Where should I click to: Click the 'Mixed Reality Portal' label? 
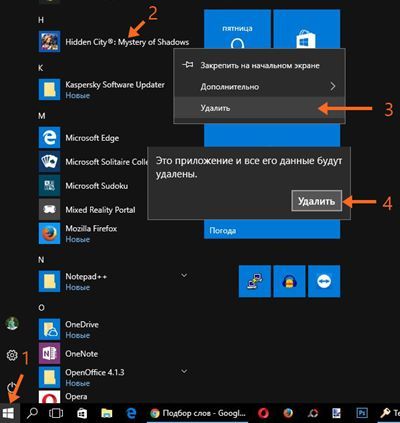pyautogui.click(x=100, y=210)
